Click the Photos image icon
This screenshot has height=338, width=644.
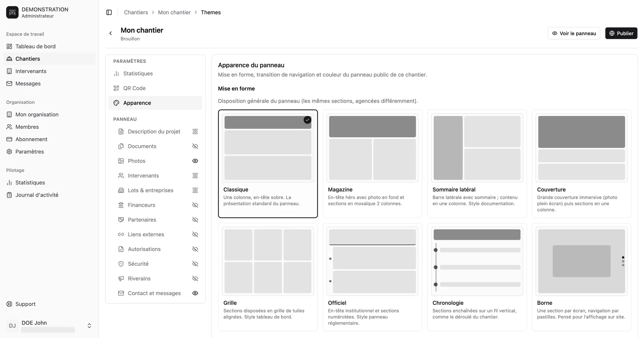(x=121, y=161)
